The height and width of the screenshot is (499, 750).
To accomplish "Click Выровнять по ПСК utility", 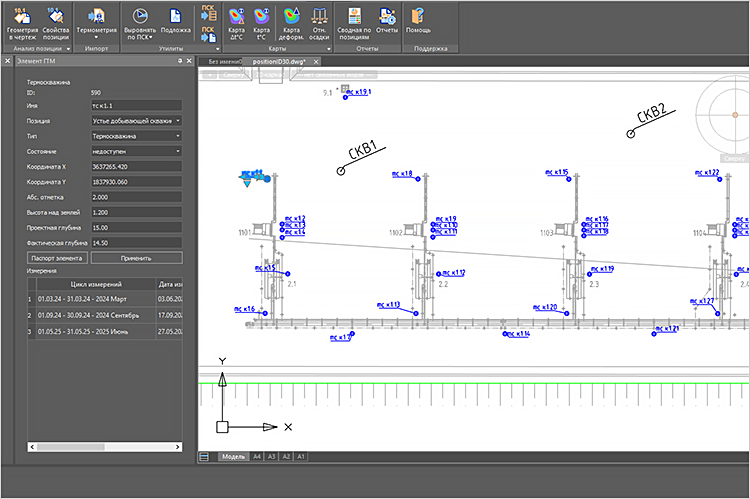I will (140, 24).
